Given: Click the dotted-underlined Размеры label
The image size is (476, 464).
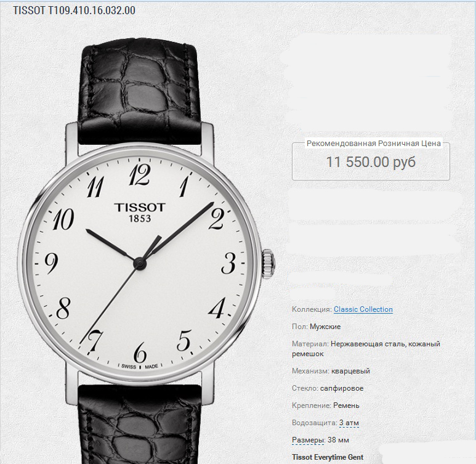Looking at the screenshot, I should pos(307,440).
